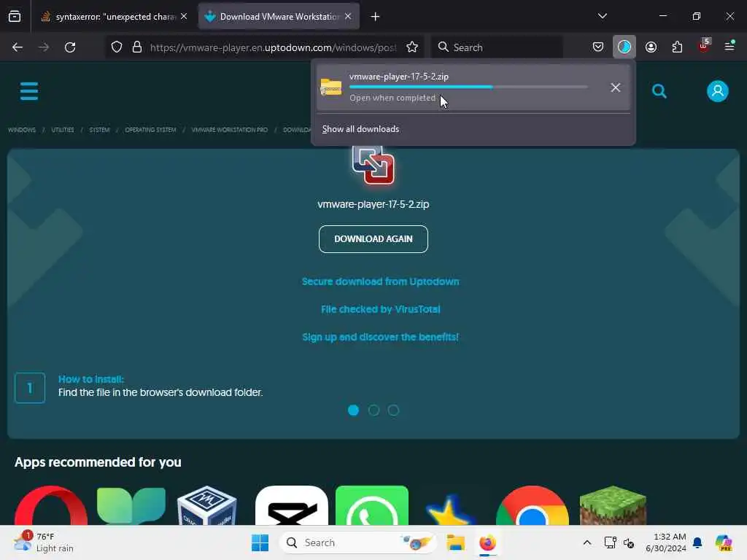The image size is (747, 560).
Task: Select the second install step dot
Action: point(373,410)
